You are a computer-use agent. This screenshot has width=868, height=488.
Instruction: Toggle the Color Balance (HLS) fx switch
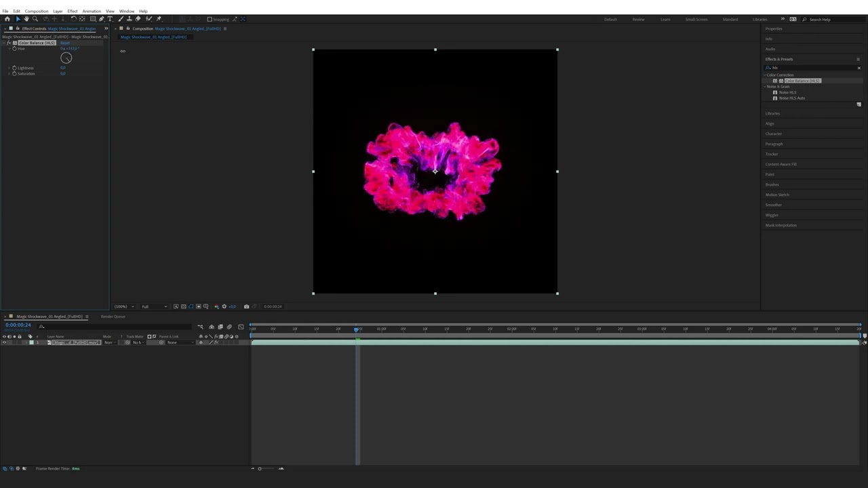9,43
